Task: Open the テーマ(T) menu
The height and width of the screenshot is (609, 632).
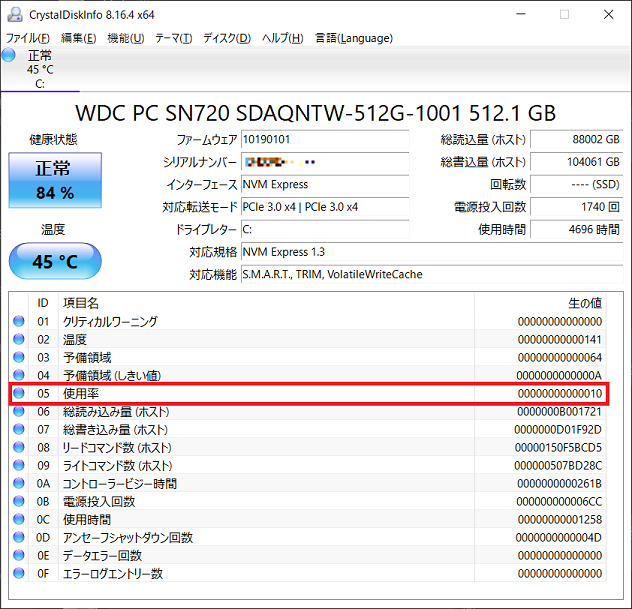Action: (x=174, y=38)
